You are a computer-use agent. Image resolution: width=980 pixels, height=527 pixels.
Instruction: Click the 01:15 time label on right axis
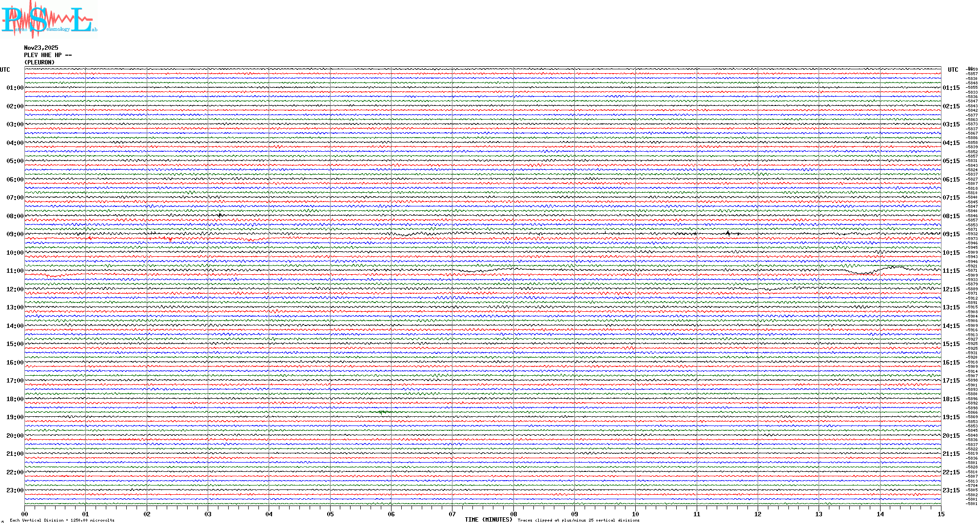(951, 88)
